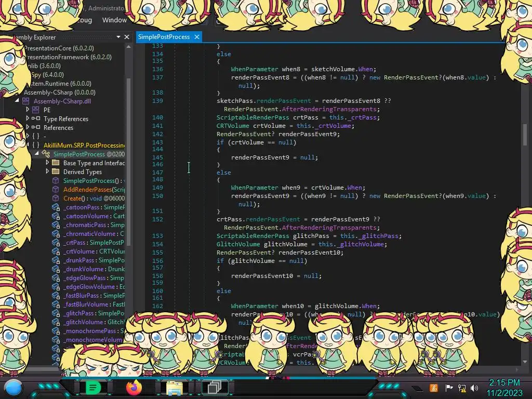Click the _crtPass field icon
The width and height of the screenshot is (532, 399).
tap(56, 243)
